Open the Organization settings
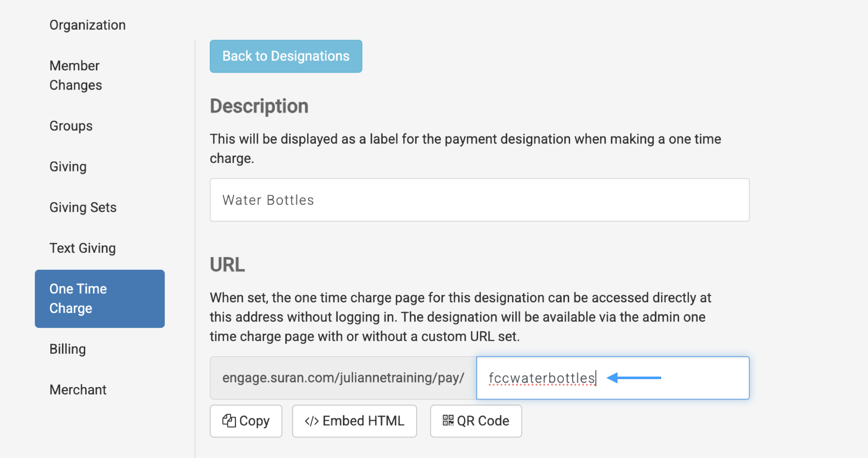The image size is (868, 458). click(x=87, y=25)
